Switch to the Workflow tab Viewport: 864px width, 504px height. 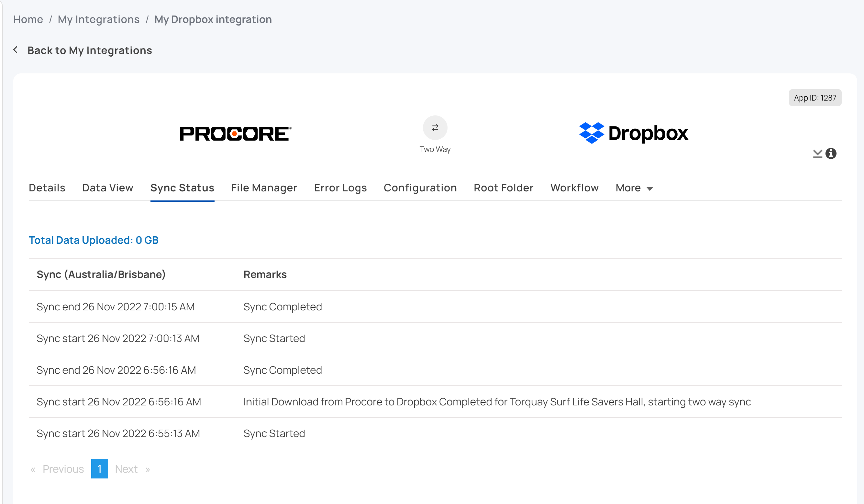575,188
